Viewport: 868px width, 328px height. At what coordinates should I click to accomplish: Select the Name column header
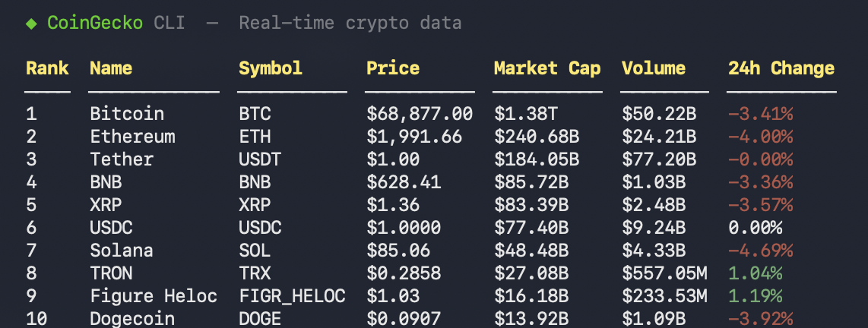coord(111,68)
